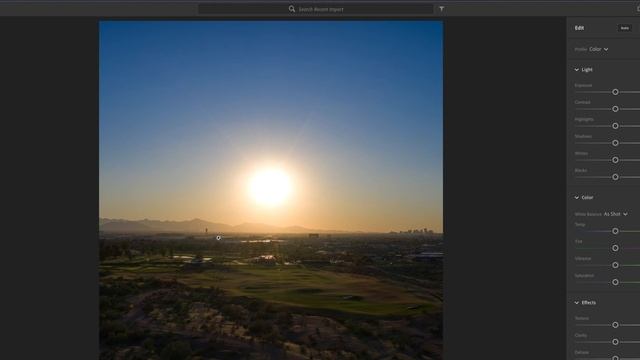Open the filter funnel icon
The height and width of the screenshot is (360, 640).
(442, 9)
